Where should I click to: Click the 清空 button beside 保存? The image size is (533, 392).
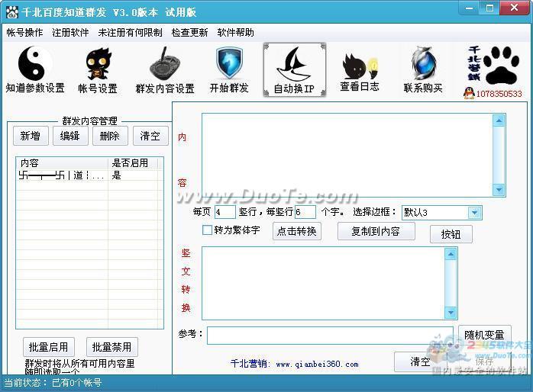point(420,361)
